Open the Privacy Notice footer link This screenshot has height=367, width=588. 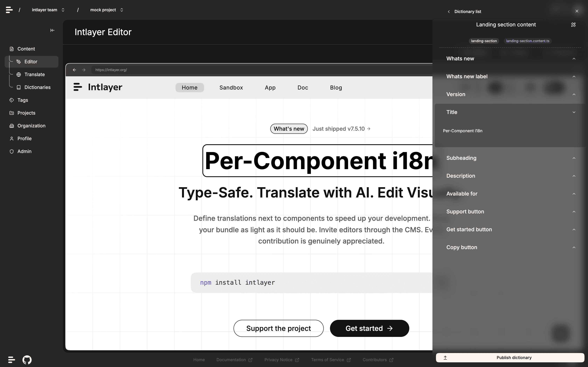click(279, 360)
